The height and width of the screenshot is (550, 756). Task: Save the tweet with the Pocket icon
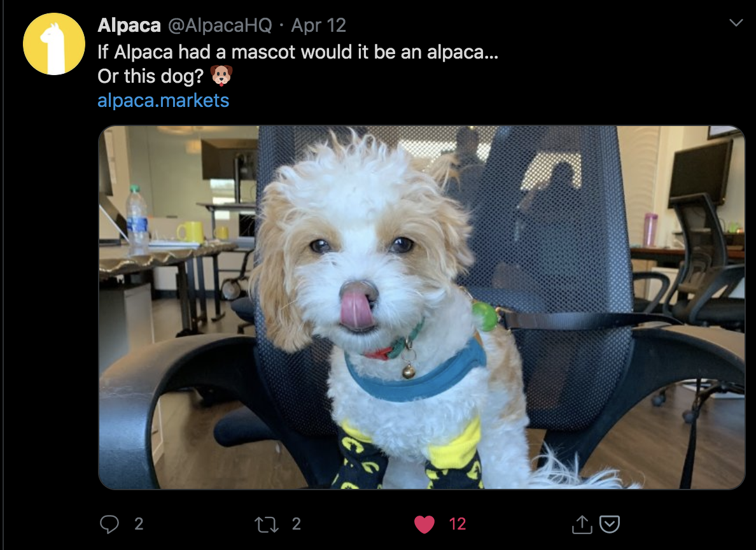point(610,525)
